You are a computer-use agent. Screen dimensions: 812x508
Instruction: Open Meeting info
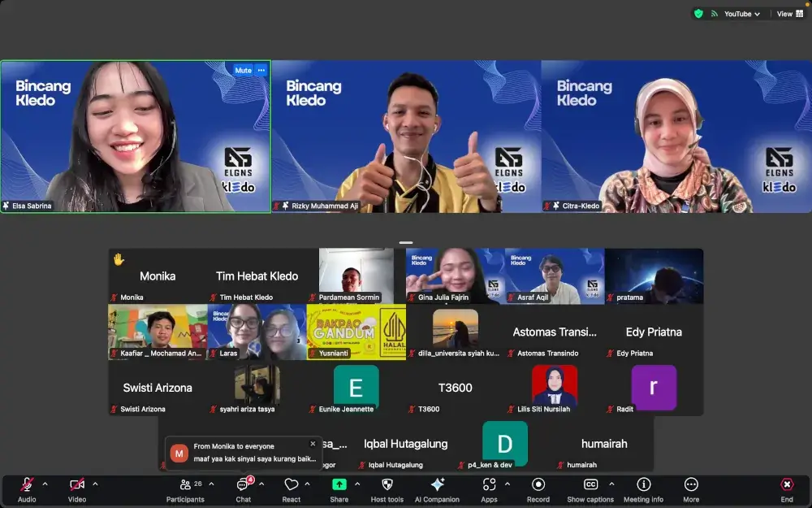(643, 490)
